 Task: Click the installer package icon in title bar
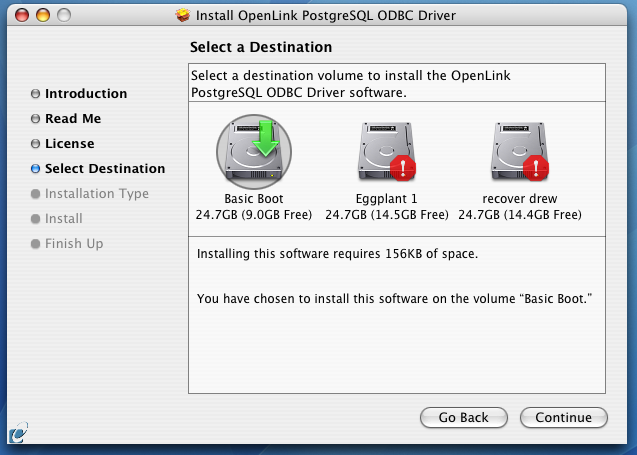183,15
